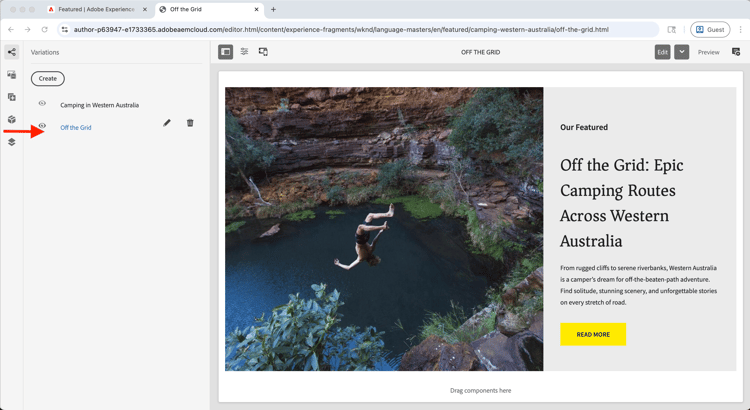Toggle the side panel button
Viewport: 750px width, 410px height.
pos(225,52)
